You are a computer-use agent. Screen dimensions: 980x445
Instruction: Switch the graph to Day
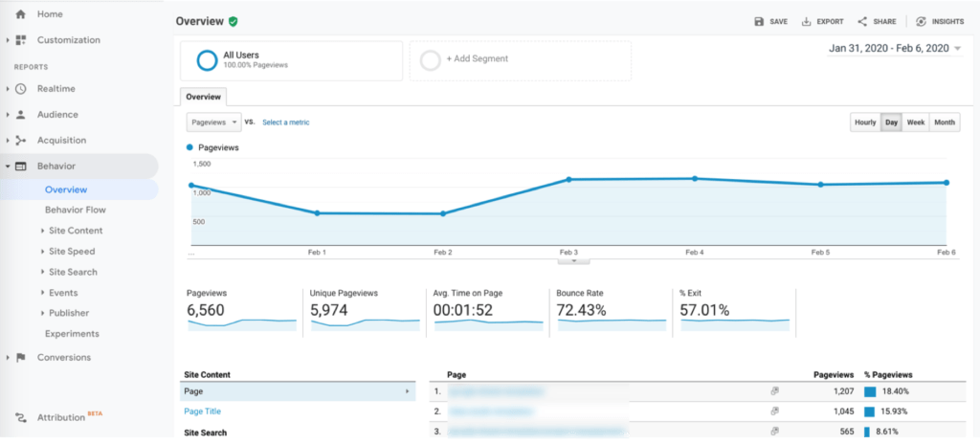[x=891, y=122]
